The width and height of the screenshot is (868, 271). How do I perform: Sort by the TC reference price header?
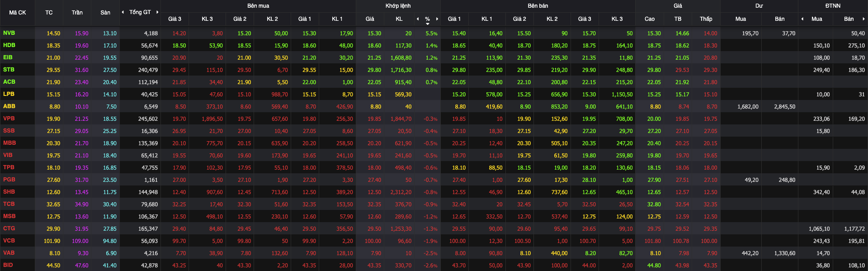pos(49,13)
